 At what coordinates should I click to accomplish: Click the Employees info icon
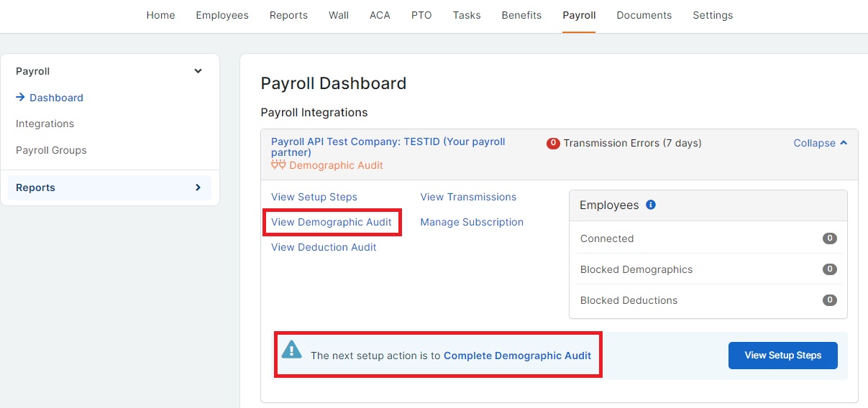(x=651, y=205)
